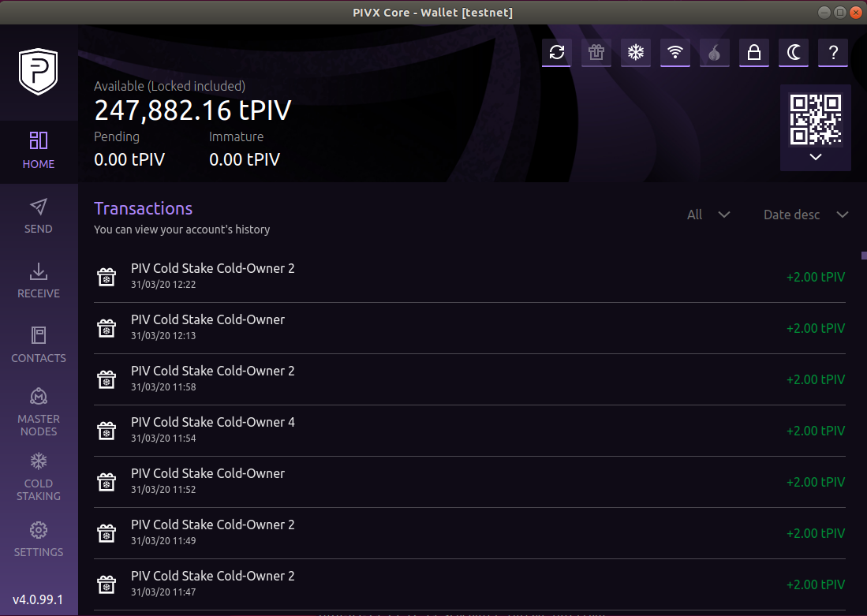This screenshot has height=616, width=867.
Task: Go to the Send section
Action: point(38,216)
